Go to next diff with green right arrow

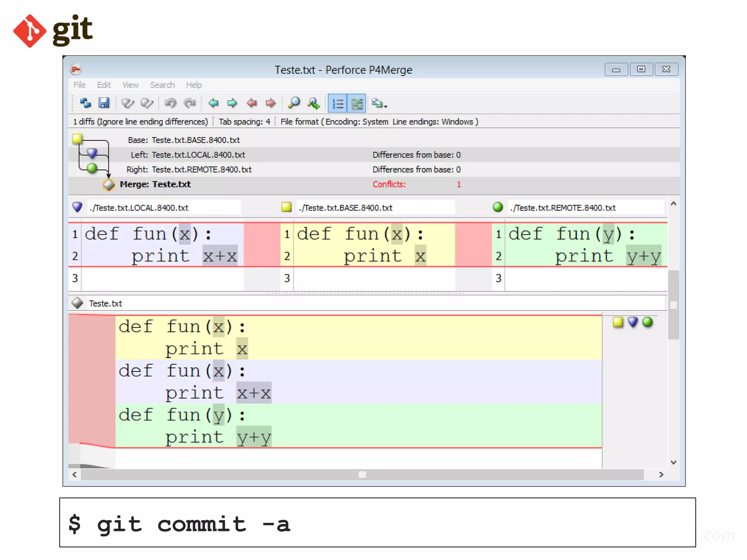coord(232,103)
